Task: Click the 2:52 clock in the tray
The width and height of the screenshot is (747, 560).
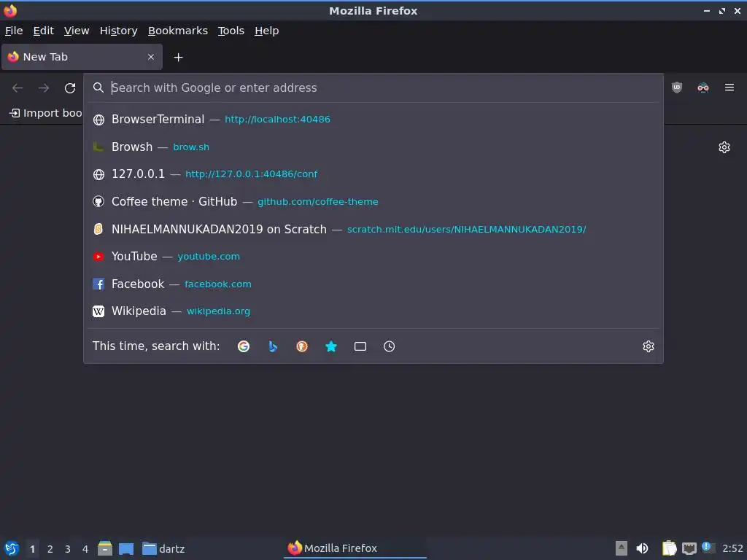Action: click(732, 548)
